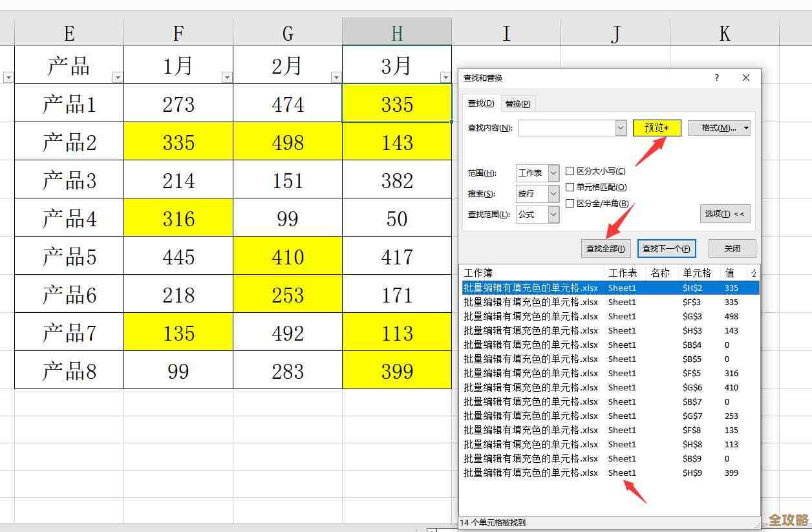Click the yellow 预览* format preview swatch
The height and width of the screenshot is (532, 812).
click(x=656, y=127)
